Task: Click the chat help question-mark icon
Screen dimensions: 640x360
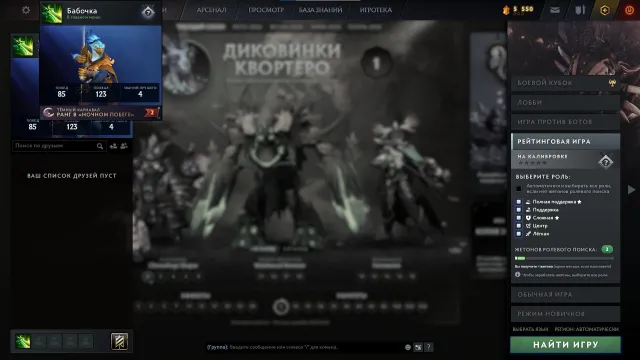Action: click(429, 347)
